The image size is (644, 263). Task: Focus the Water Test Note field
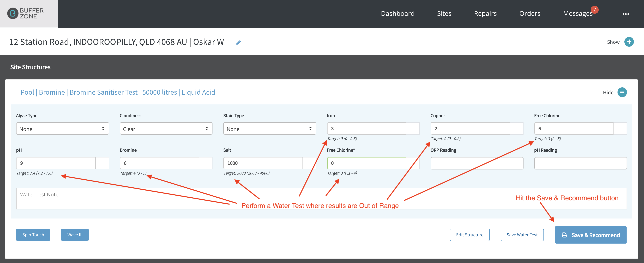pyautogui.click(x=321, y=199)
